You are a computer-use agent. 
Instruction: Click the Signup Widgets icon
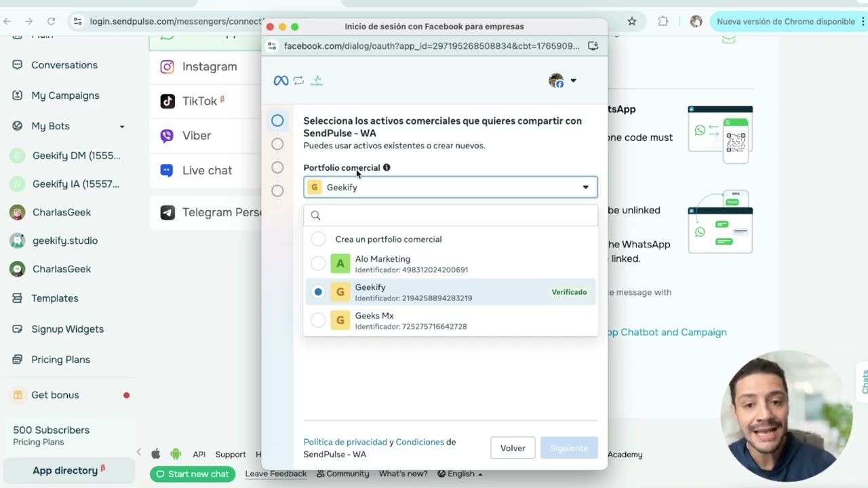pos(18,329)
